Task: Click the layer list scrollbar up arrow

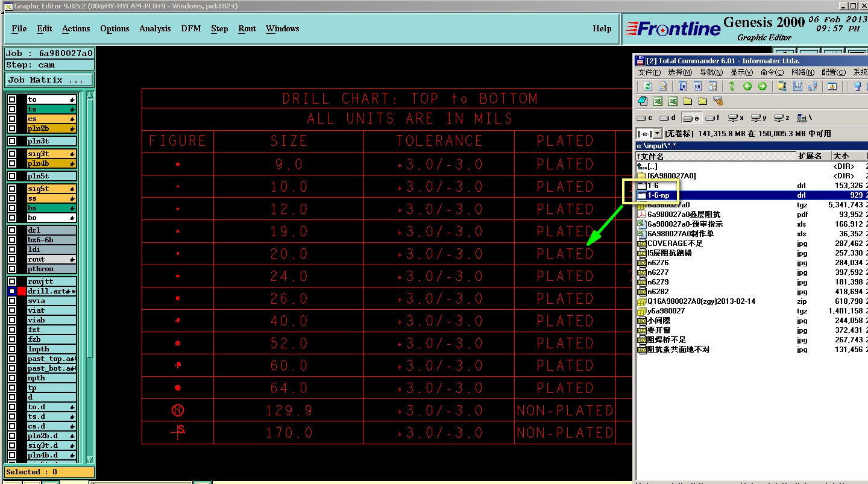Action: point(90,95)
